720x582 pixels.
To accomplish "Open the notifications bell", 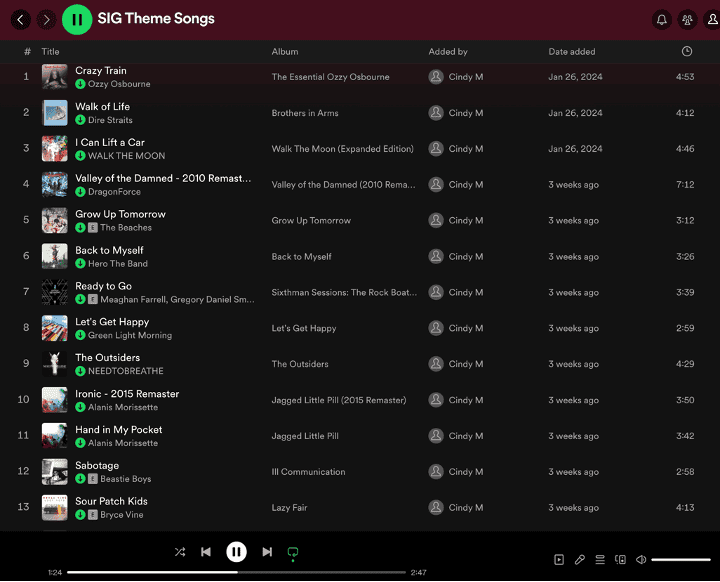I will 661,19.
